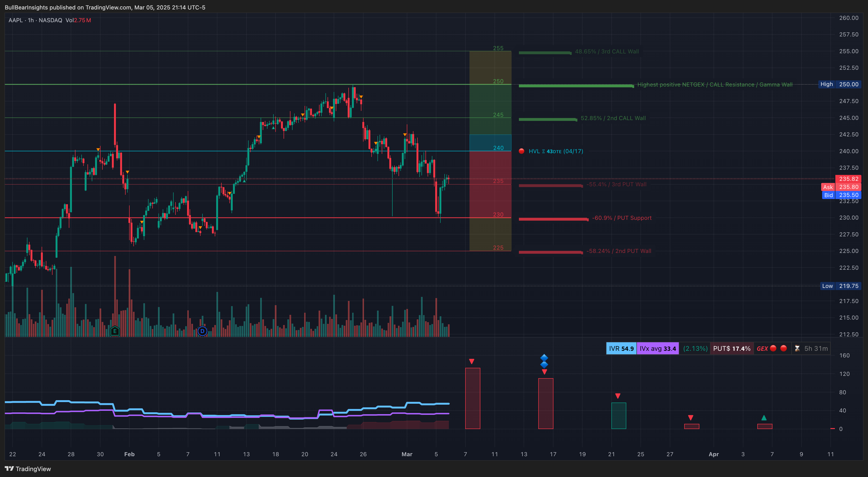Click the 240 level label in the blue zone
The image size is (868, 477).
pyautogui.click(x=498, y=148)
